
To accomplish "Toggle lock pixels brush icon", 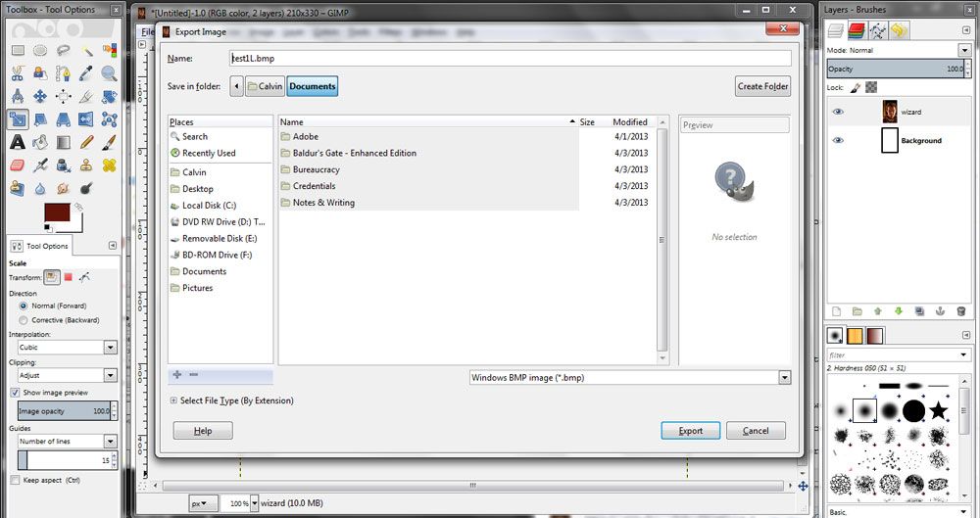I will click(856, 87).
